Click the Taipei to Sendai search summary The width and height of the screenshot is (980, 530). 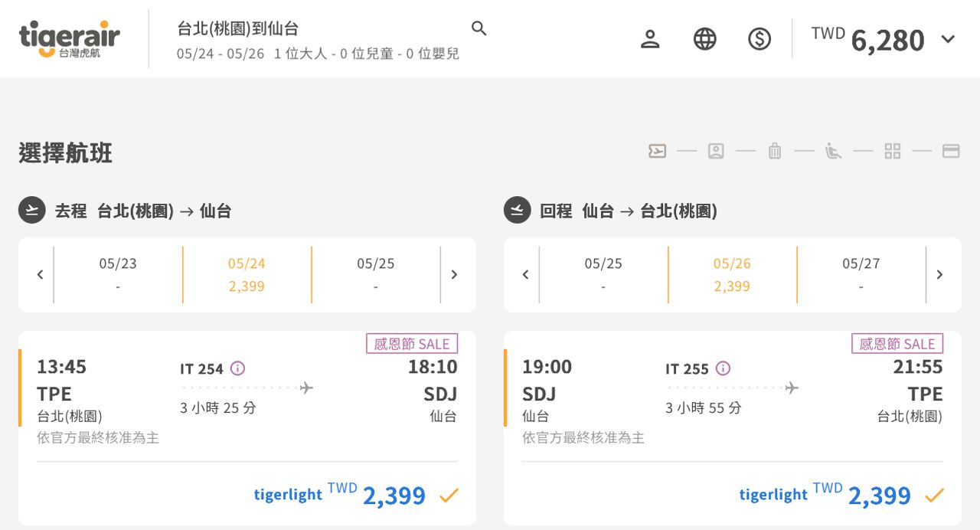coord(317,40)
